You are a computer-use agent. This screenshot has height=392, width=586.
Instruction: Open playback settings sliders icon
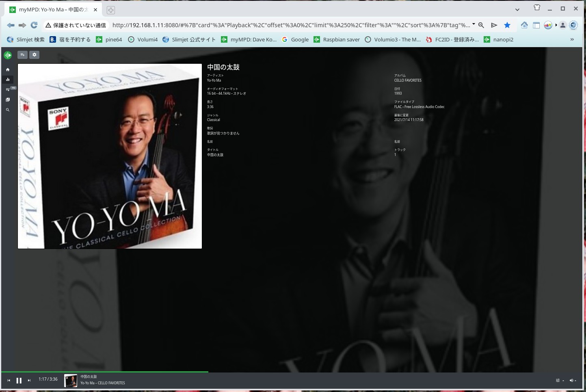(x=557, y=380)
